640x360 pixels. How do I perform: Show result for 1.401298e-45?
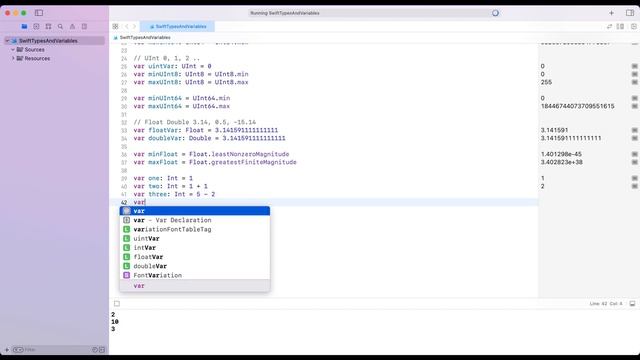click(x=634, y=154)
